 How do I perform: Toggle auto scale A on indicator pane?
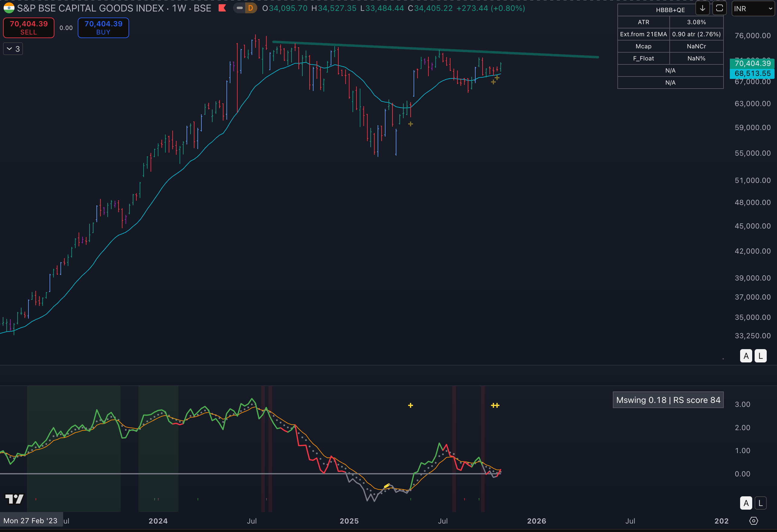(746, 503)
